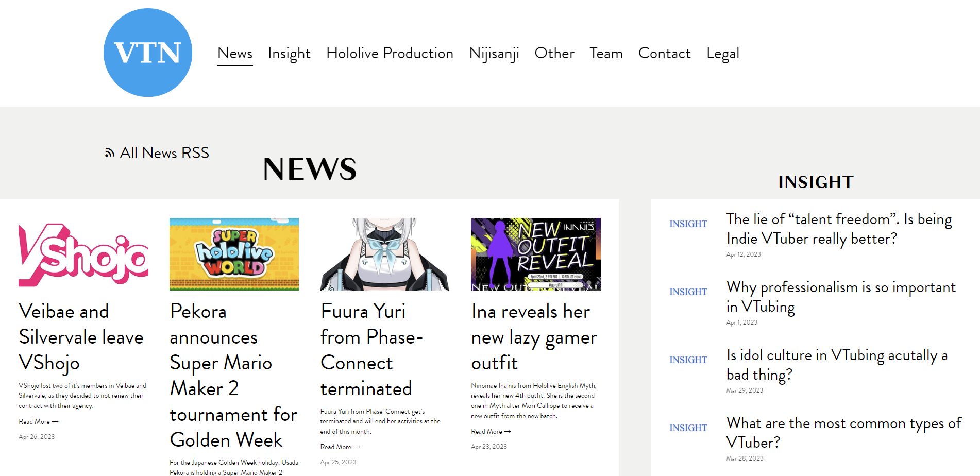Open the VShojo logo thumbnail
980x476 pixels.
(x=83, y=254)
